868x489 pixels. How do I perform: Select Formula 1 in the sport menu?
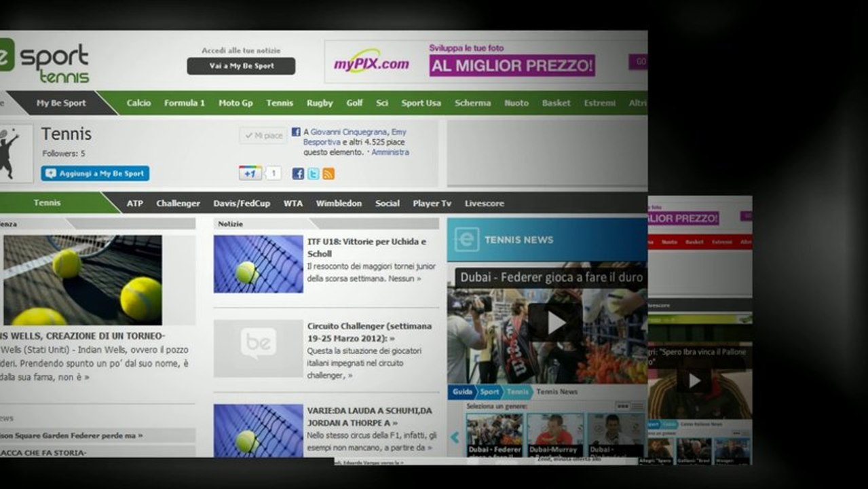click(184, 103)
